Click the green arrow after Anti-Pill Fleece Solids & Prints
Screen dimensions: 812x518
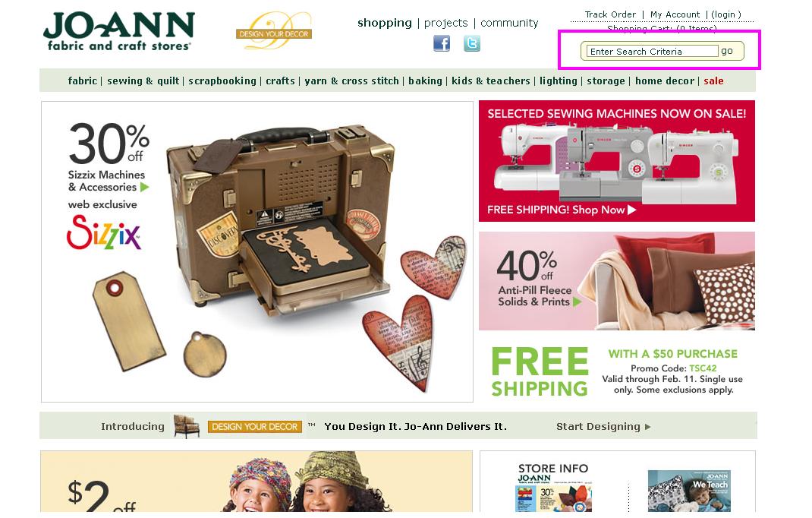[577, 302]
